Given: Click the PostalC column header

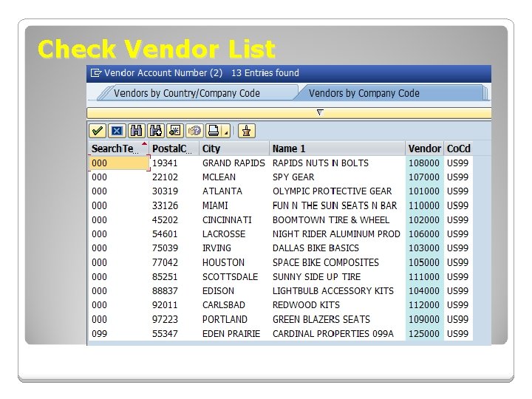Looking at the screenshot, I should point(174,149).
